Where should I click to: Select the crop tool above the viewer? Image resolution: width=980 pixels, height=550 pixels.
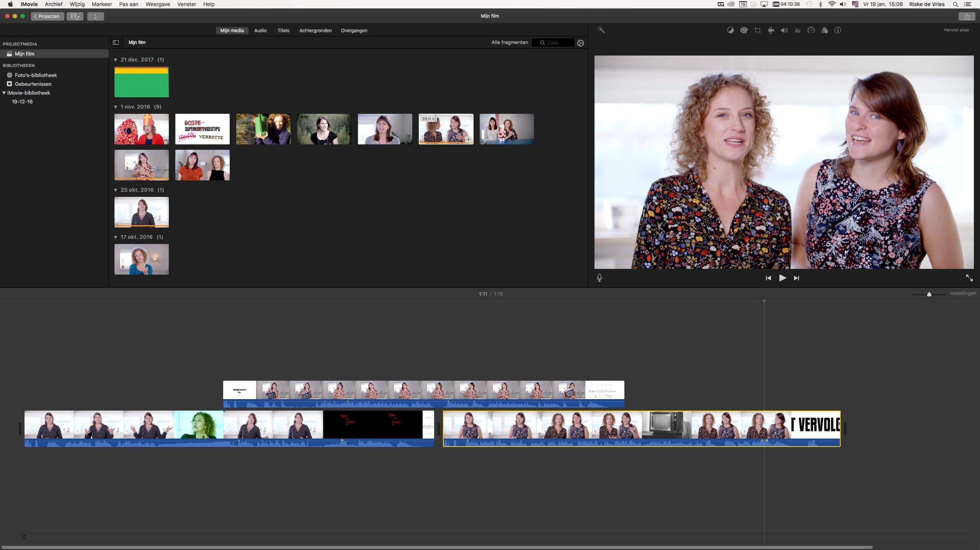(x=757, y=30)
